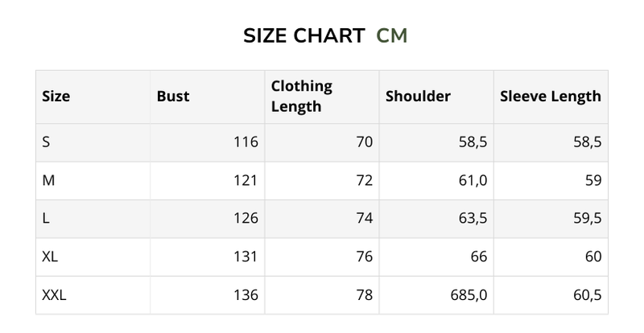Viewport: 644px width, 333px height.
Task: Click bust value 116 for size S
Action: (x=245, y=142)
